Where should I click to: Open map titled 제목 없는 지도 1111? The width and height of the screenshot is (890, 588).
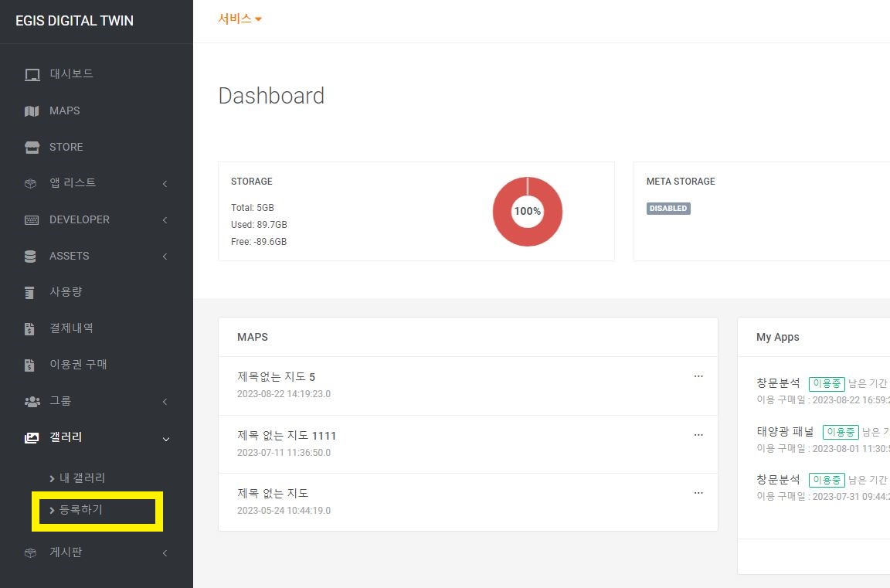tap(287, 436)
